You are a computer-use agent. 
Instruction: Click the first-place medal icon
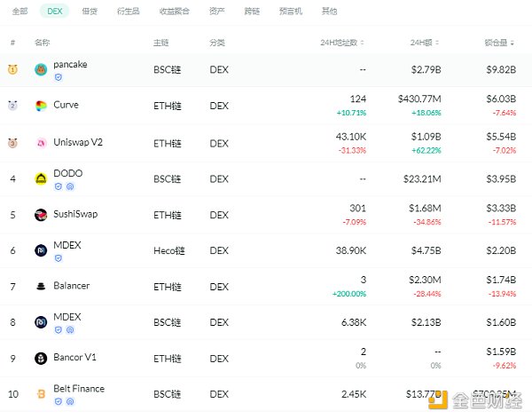point(12,69)
